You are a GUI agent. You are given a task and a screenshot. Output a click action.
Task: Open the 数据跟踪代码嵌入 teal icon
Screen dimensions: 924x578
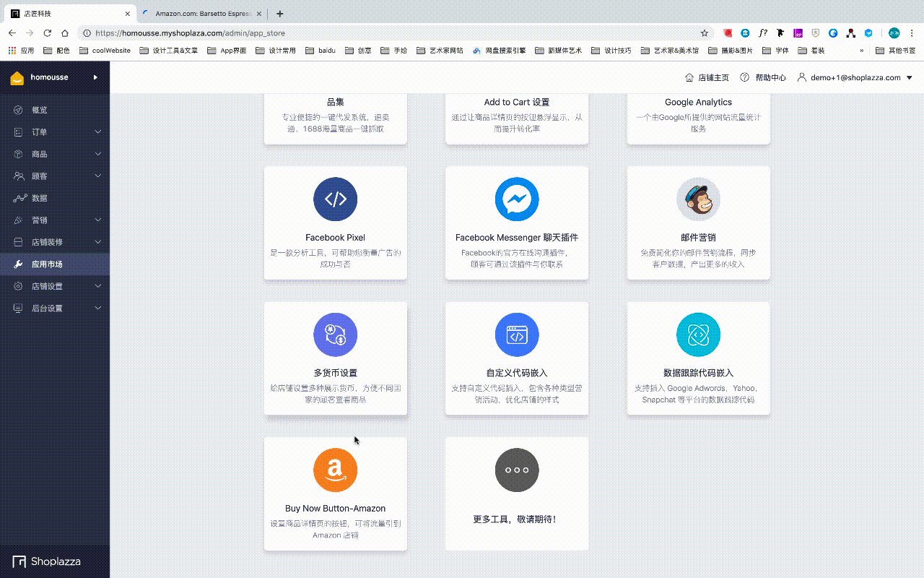(x=698, y=335)
